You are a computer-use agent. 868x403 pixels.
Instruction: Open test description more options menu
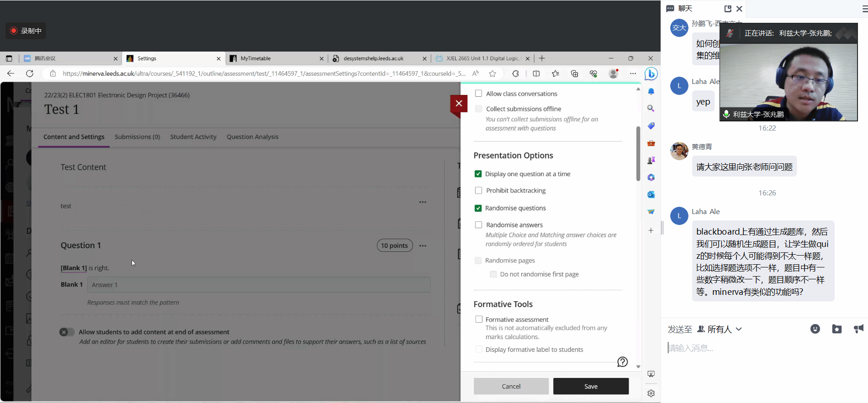423,202
